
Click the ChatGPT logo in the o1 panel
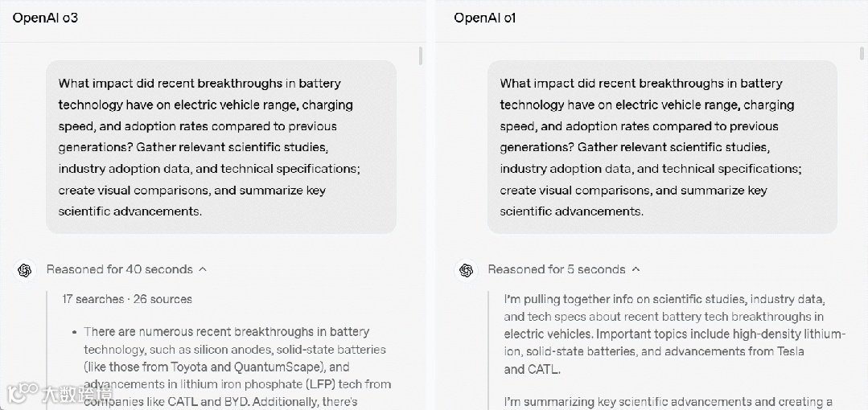pos(466,270)
